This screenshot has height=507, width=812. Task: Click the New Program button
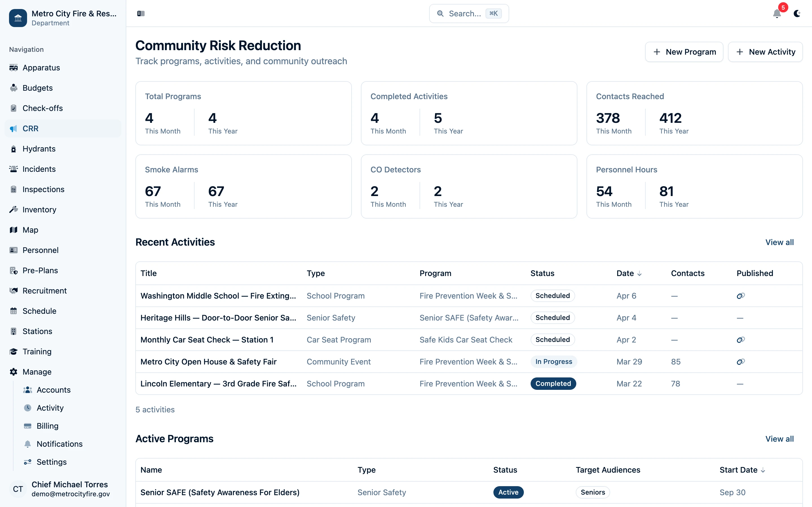(684, 52)
